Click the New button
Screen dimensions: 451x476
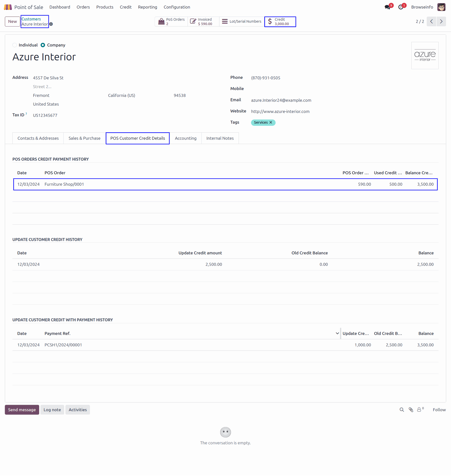pyautogui.click(x=12, y=22)
